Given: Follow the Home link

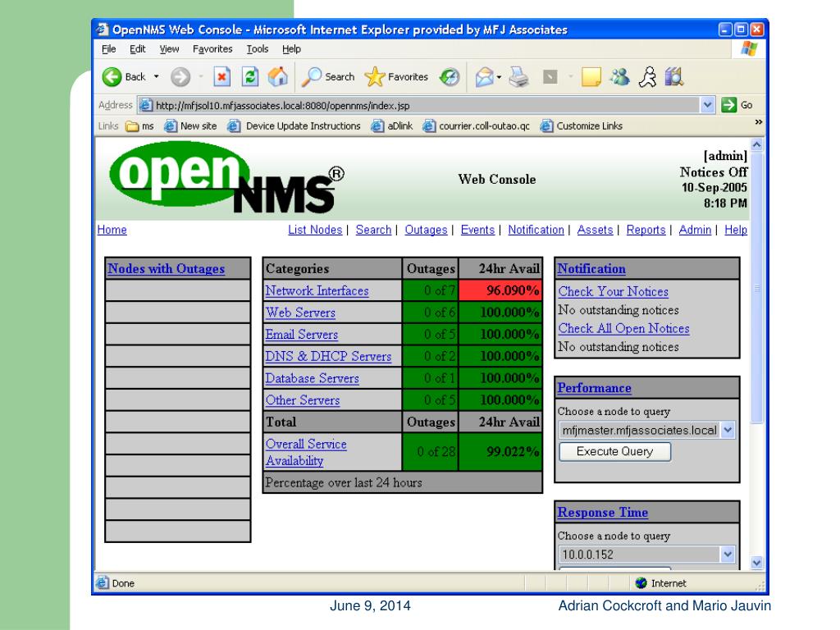Looking at the screenshot, I should pyautogui.click(x=112, y=230).
